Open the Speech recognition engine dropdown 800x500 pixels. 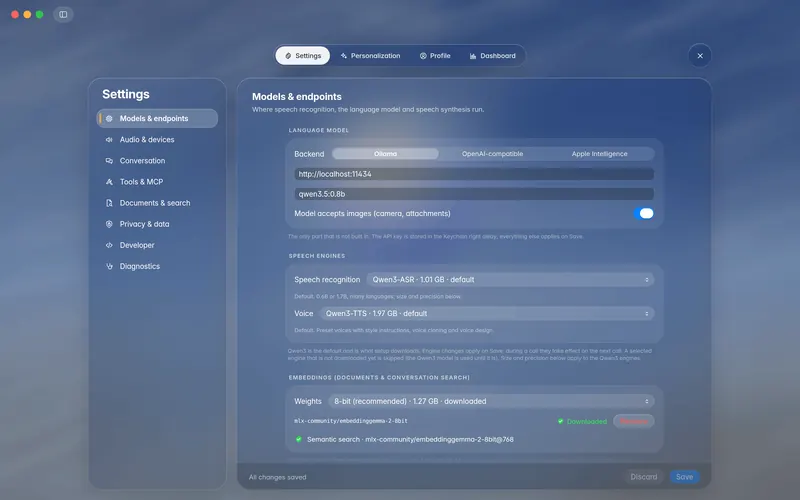point(510,280)
